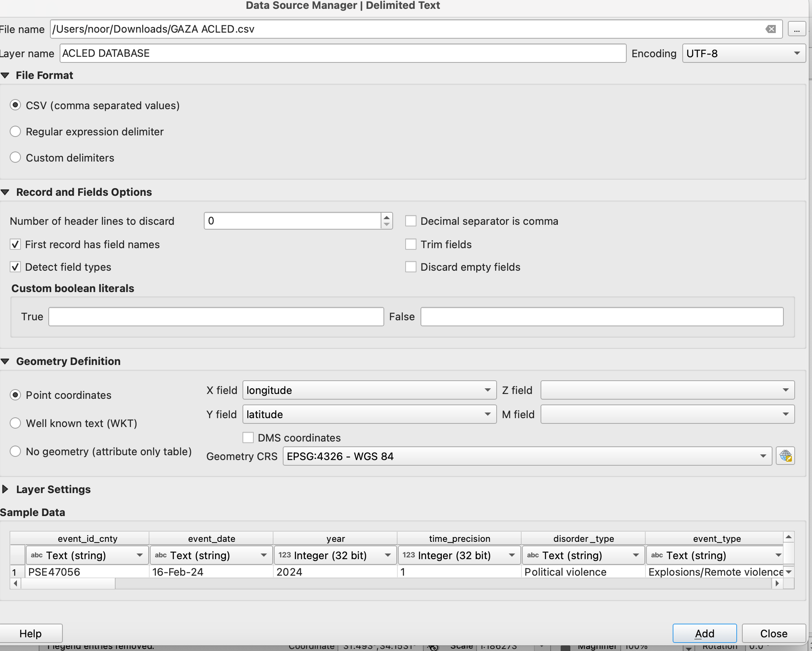The height and width of the screenshot is (651, 812).
Task: Click the sample data vertical scroll up arrow
Action: pos(788,537)
